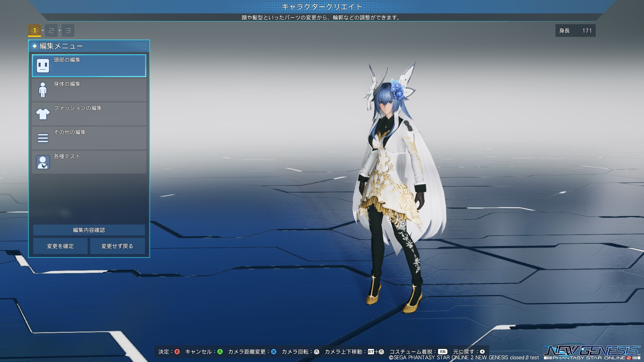Switch to step 1 tab

[34, 31]
